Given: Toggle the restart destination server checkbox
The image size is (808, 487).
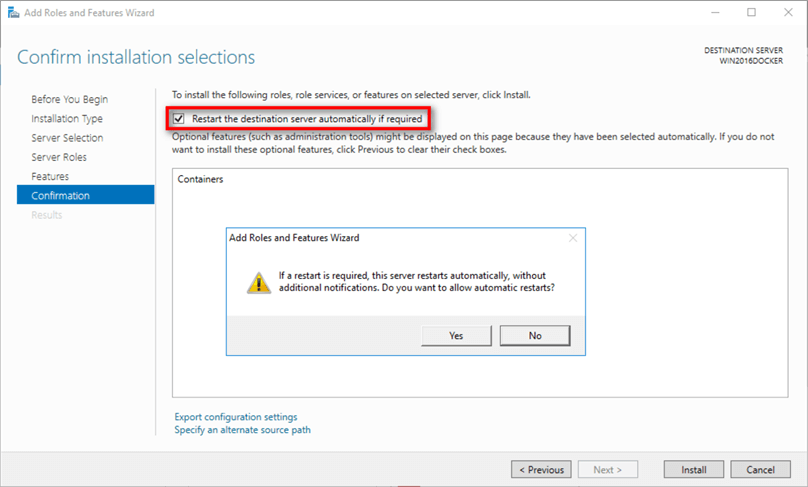Looking at the screenshot, I should click(x=179, y=118).
